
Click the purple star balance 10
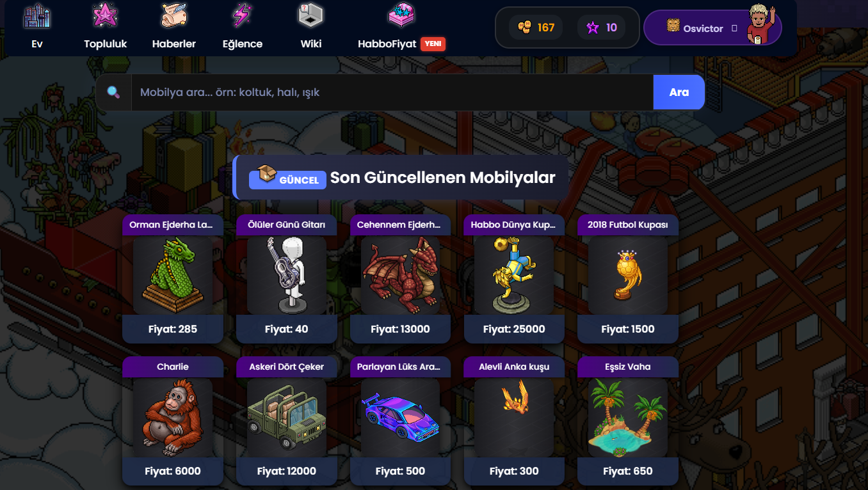click(602, 28)
